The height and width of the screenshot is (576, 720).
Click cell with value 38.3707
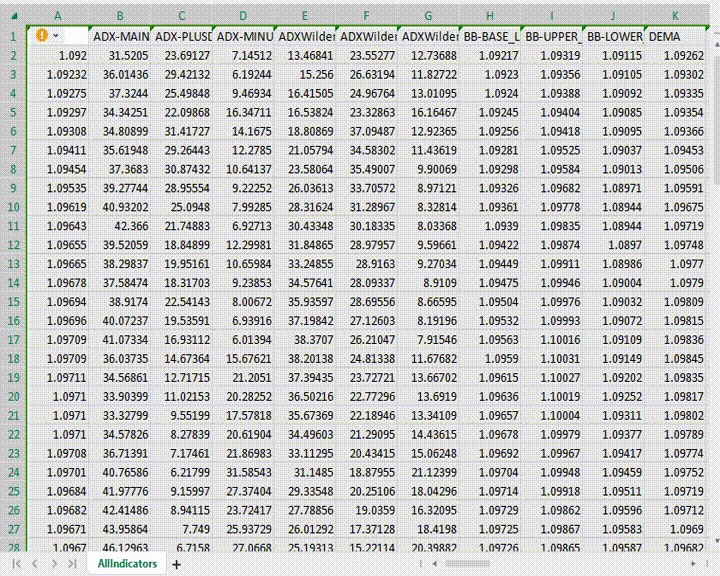(304, 339)
